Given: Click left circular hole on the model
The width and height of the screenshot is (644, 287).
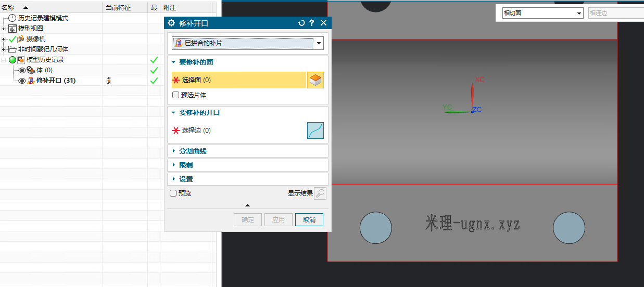Looking at the screenshot, I should coord(376,228).
